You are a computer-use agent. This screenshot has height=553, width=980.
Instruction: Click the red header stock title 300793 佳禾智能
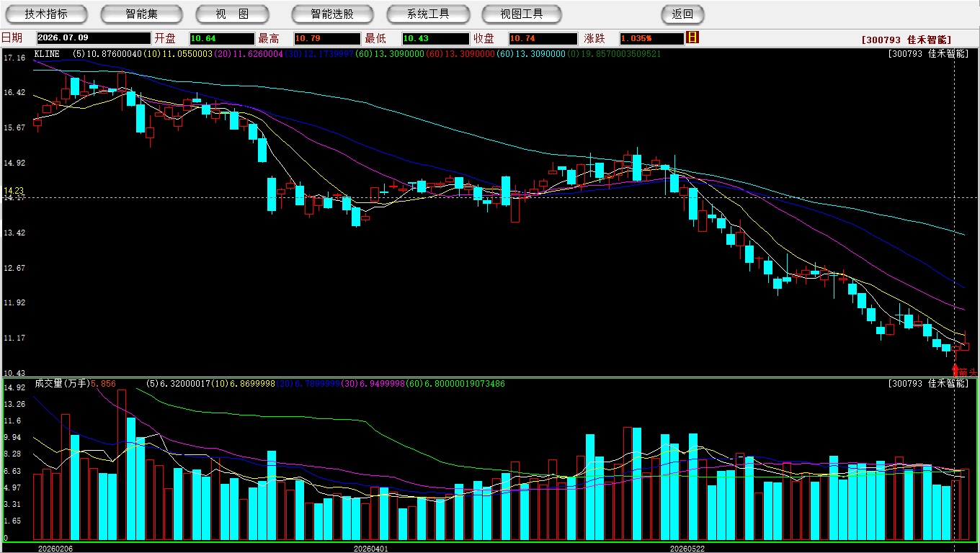pyautogui.click(x=906, y=40)
